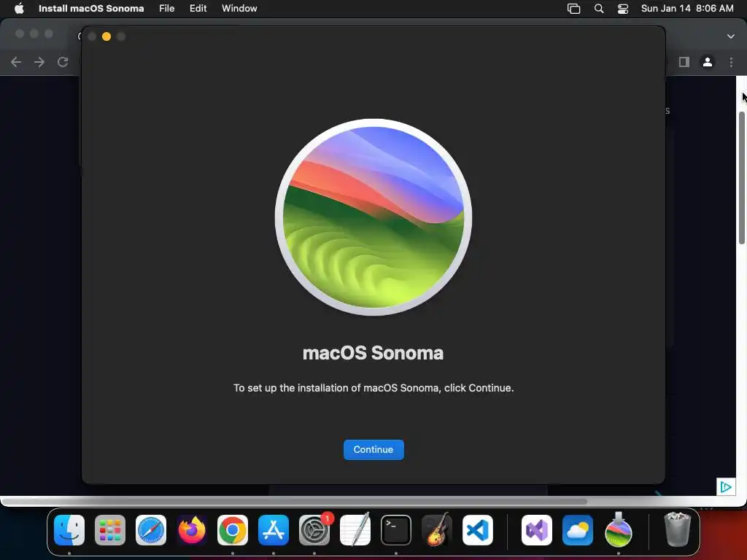Click the horizontal scrollbar in Chrome
Viewport: 747px width, 560px height.
click(x=294, y=501)
